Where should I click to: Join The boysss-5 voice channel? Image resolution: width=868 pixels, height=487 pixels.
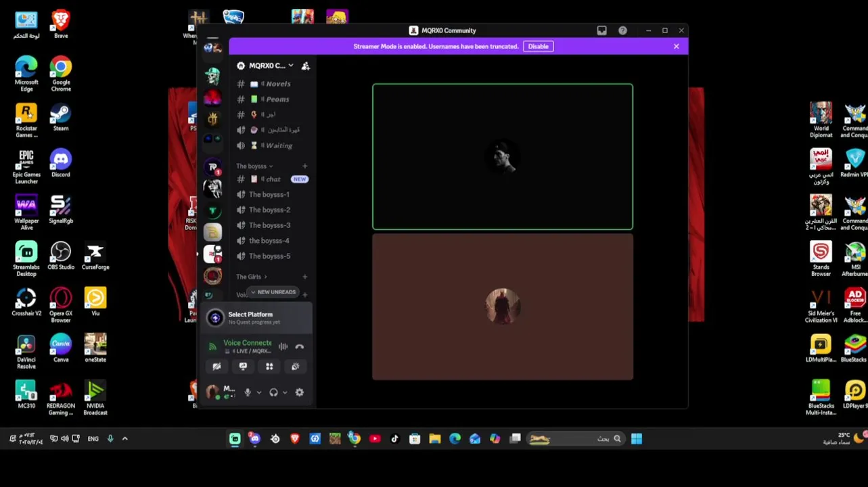272,256
